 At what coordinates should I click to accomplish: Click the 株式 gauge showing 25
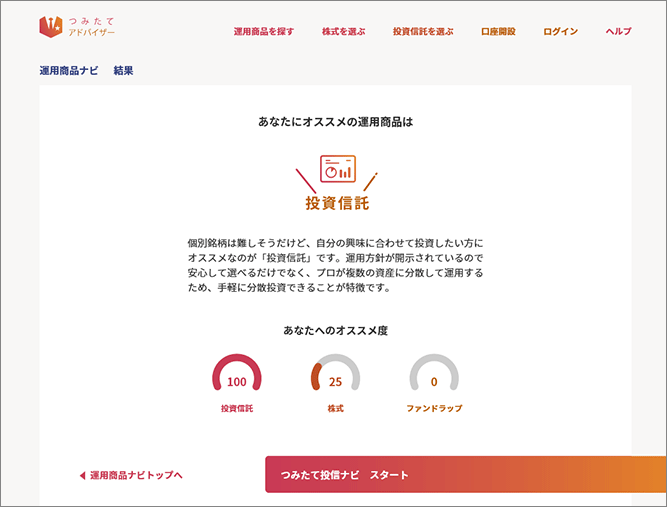[335, 377]
